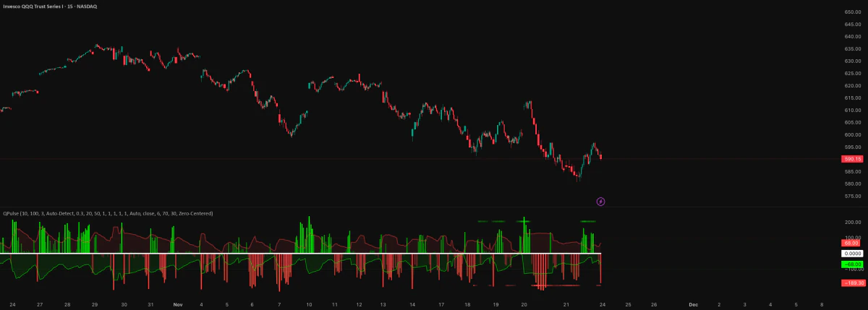This screenshot has width=868, height=310.
Task: Click date 20 on the time axis
Action: (x=524, y=304)
